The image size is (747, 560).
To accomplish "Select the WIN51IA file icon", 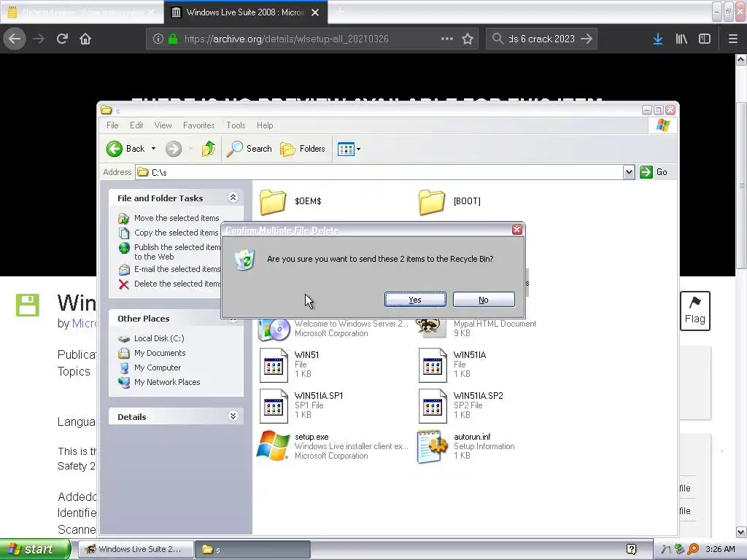I will click(433, 365).
